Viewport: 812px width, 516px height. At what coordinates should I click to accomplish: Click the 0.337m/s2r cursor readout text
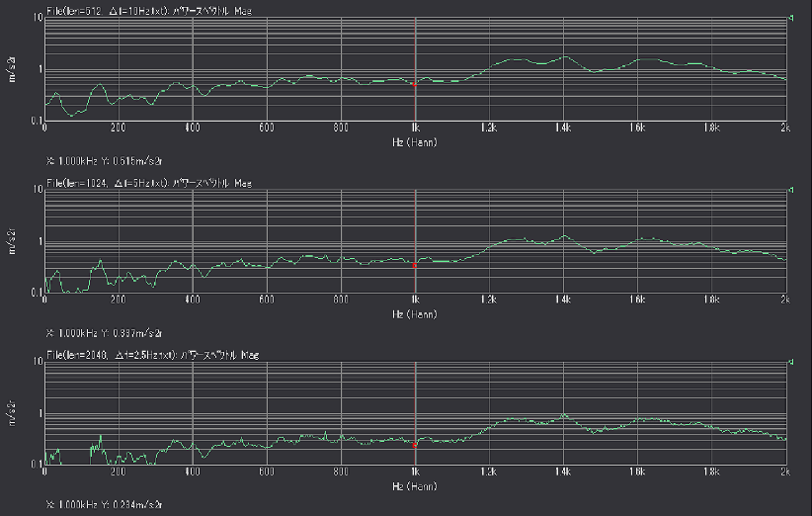click(x=103, y=331)
